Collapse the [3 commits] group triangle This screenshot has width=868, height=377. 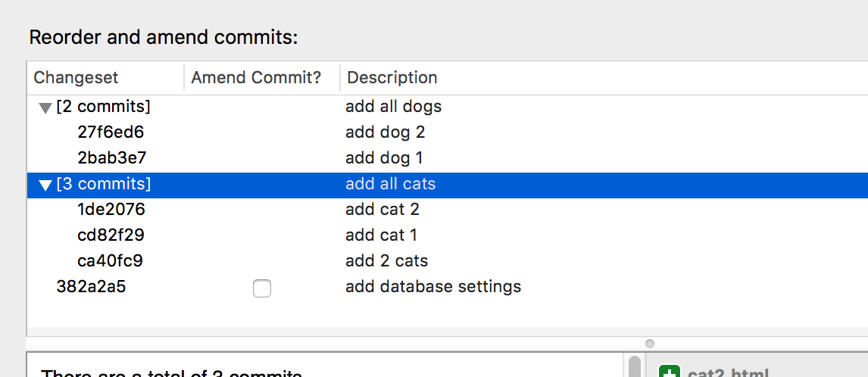pos(45,185)
